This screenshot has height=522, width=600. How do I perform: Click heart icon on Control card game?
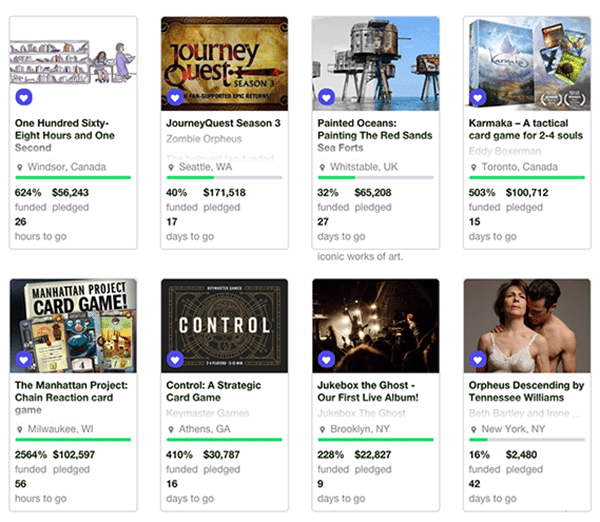(175, 359)
